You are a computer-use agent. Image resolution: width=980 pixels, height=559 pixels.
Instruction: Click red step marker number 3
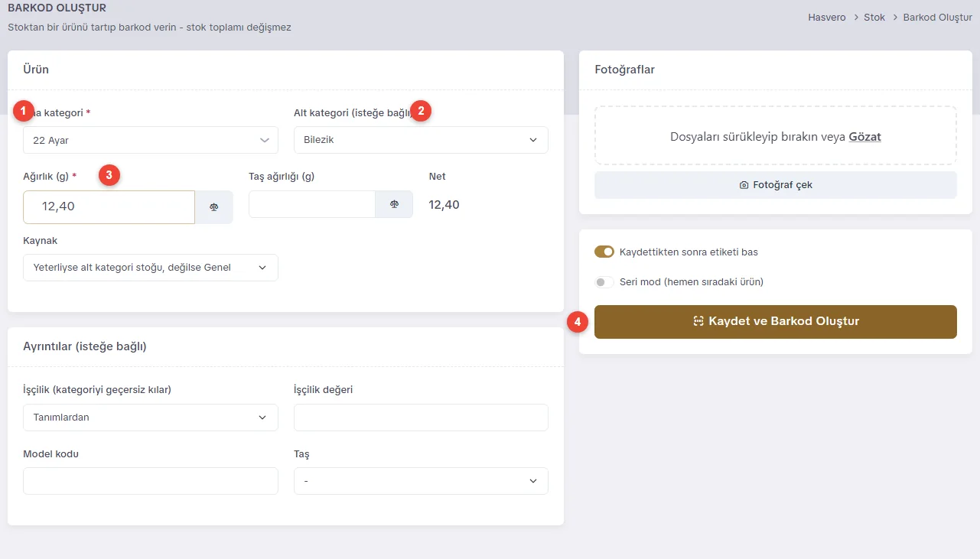(x=109, y=175)
